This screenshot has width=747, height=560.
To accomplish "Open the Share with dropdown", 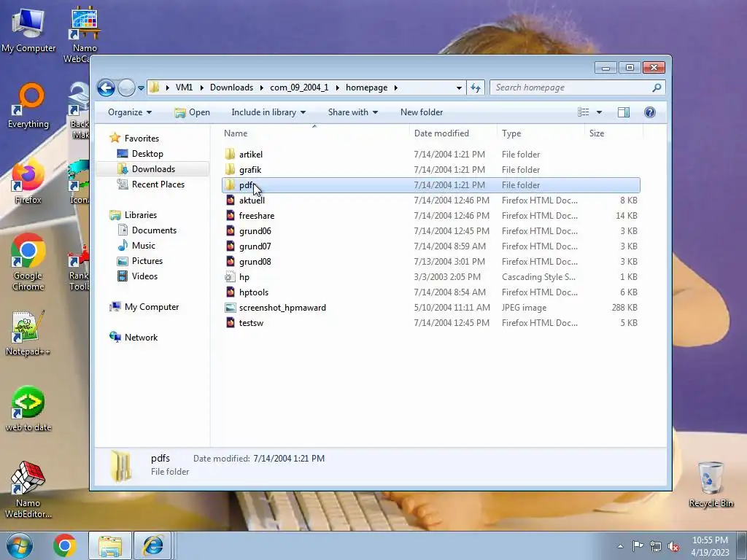I will tap(352, 112).
